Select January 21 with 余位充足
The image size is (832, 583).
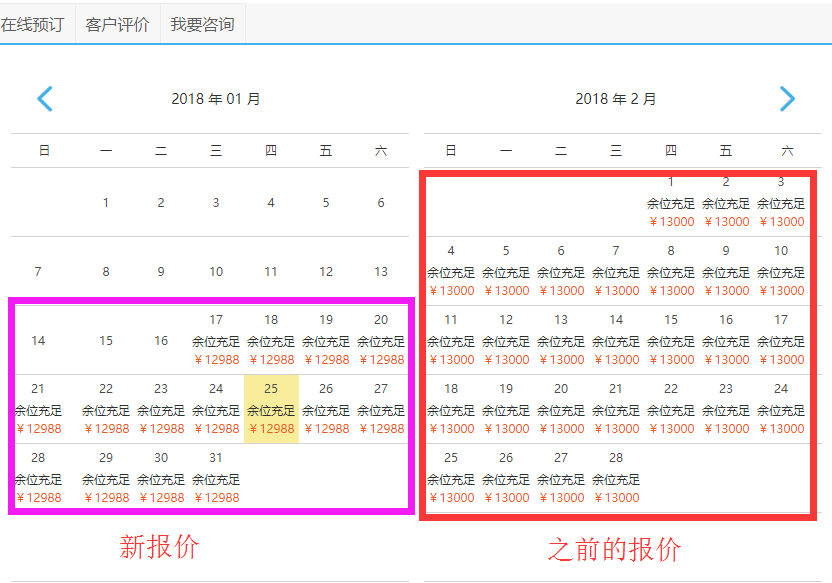click(38, 409)
